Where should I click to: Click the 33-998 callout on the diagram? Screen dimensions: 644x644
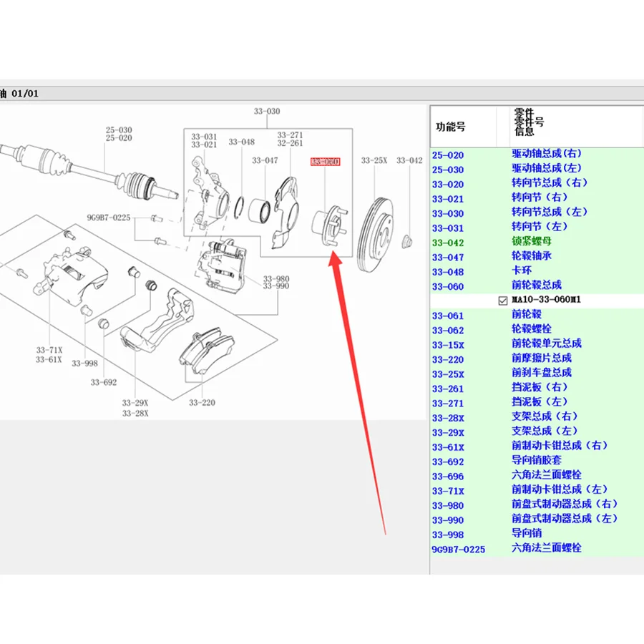click(85, 364)
